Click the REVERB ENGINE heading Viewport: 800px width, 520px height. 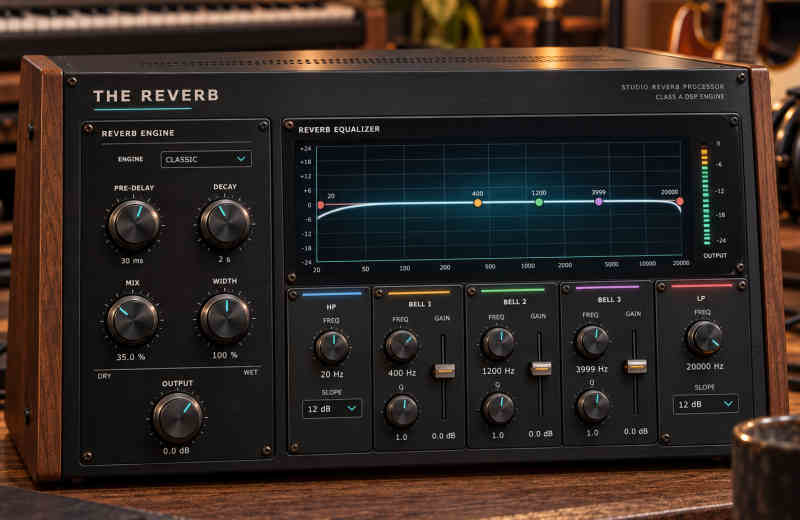pos(138,133)
